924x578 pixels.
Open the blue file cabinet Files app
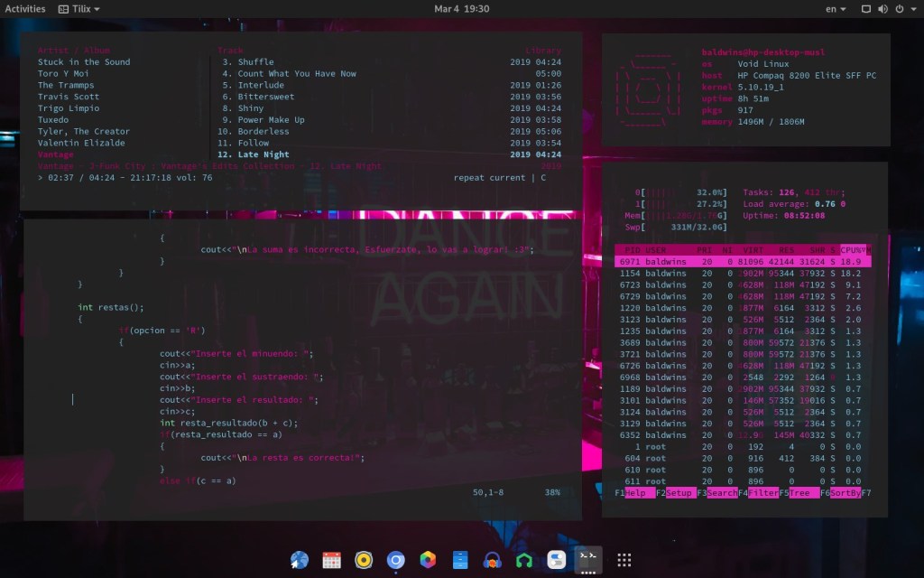point(460,560)
